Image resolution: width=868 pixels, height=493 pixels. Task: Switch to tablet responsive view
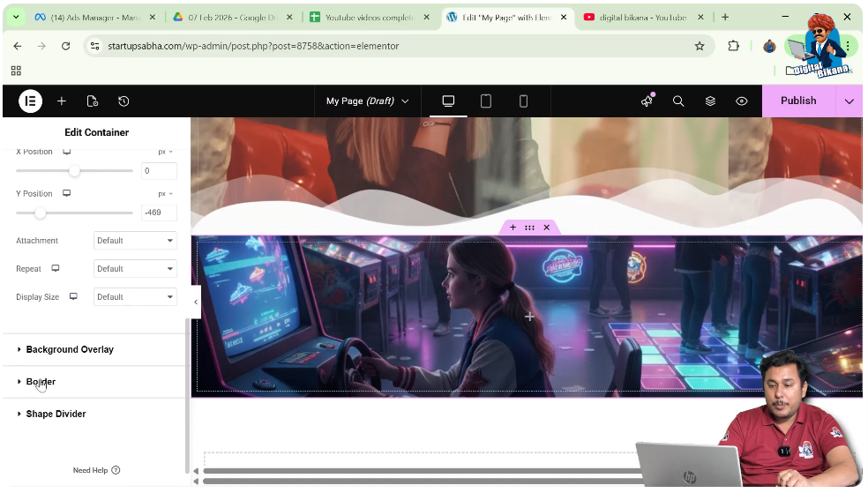click(x=485, y=101)
